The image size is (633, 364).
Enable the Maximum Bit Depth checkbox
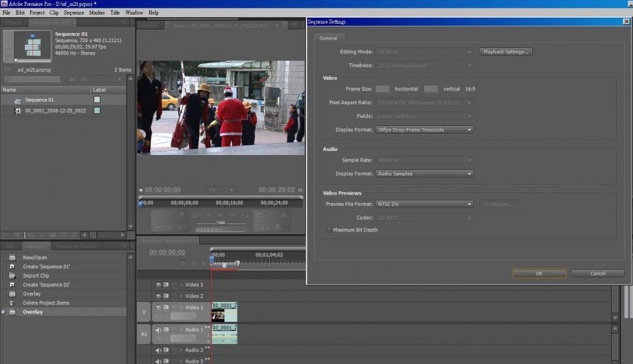tap(329, 229)
